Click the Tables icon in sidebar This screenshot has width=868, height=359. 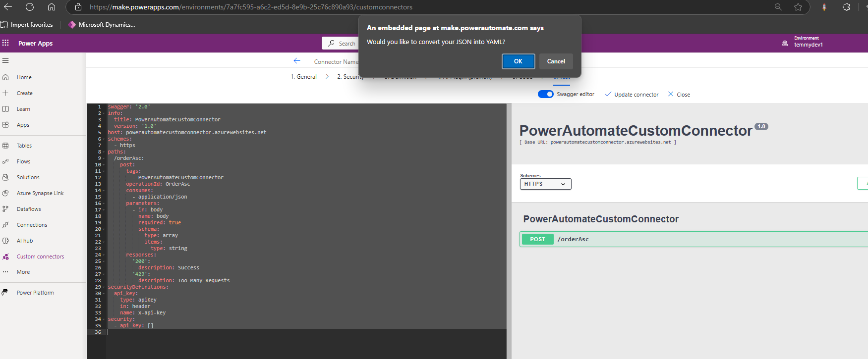click(5, 146)
